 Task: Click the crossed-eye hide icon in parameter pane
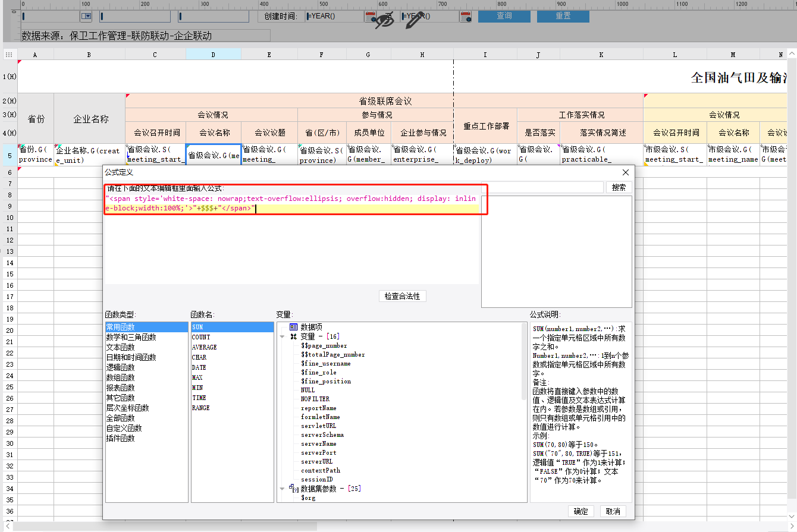385,20
